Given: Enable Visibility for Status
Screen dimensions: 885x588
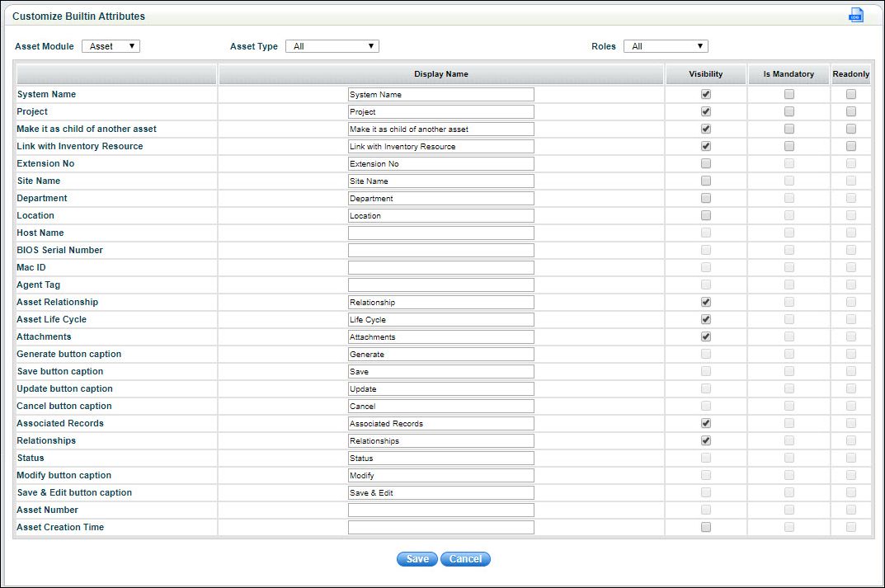Looking at the screenshot, I should tap(705, 458).
